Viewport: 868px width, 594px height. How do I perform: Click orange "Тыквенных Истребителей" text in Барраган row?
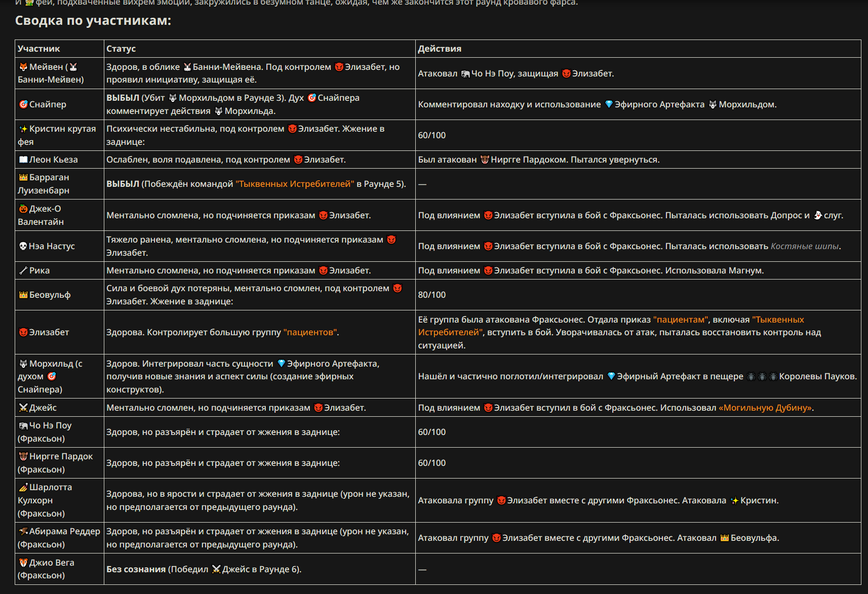click(x=295, y=184)
